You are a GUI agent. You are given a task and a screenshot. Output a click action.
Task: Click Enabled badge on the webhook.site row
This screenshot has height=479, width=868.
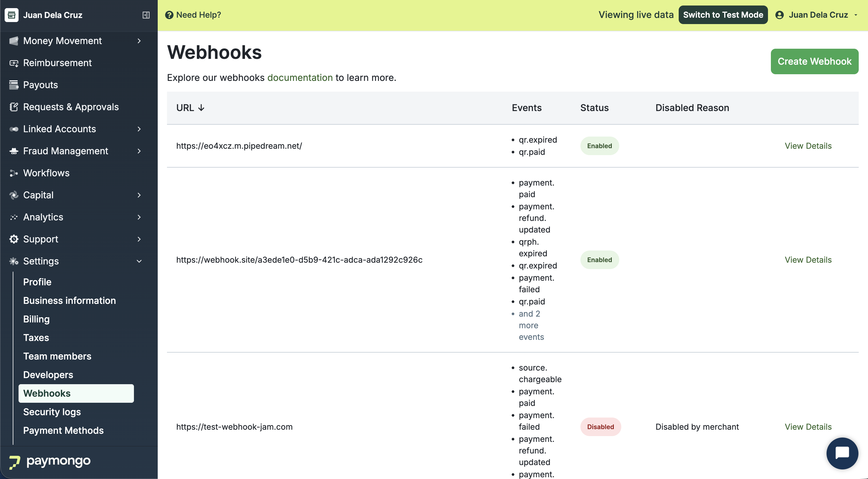[x=600, y=260]
